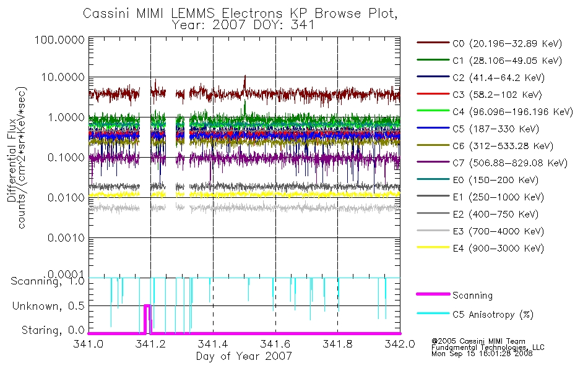Click the C1 green legend line
588x371 pixels.
click(x=433, y=59)
